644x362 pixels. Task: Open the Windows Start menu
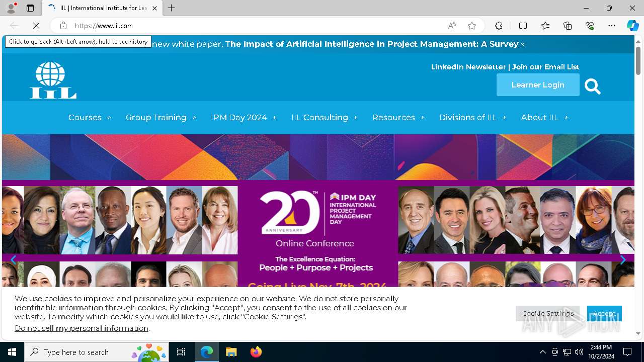[x=12, y=352]
